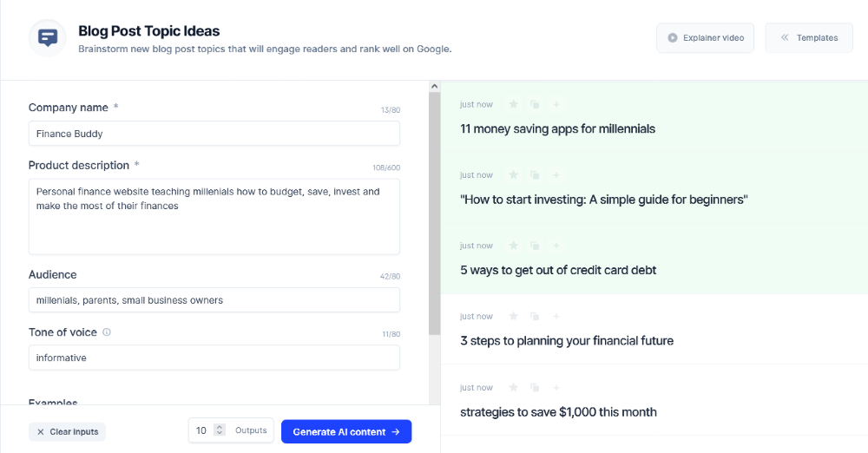The width and height of the screenshot is (868, 453).
Task: Clear Inputs in the form
Action: pos(67,432)
